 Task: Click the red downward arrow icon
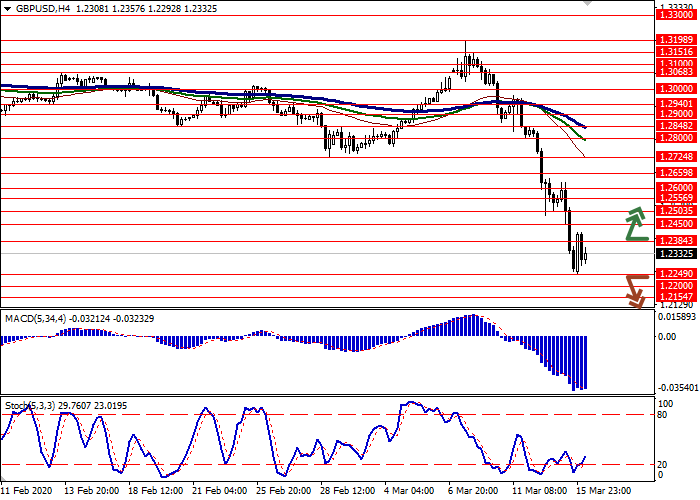click(x=634, y=290)
